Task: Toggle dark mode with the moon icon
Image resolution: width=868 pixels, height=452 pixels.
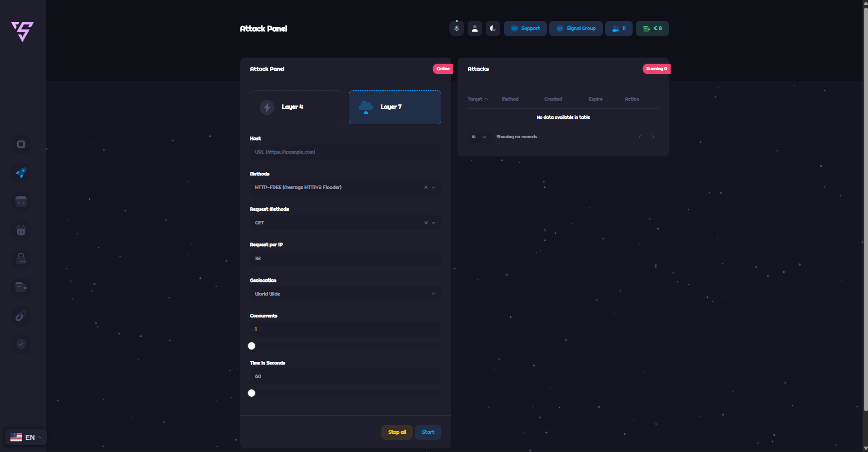Action: (x=493, y=29)
